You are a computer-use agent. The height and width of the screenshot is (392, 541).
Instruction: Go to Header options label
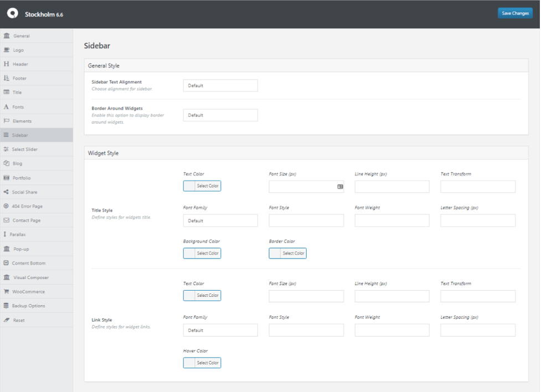pos(20,64)
